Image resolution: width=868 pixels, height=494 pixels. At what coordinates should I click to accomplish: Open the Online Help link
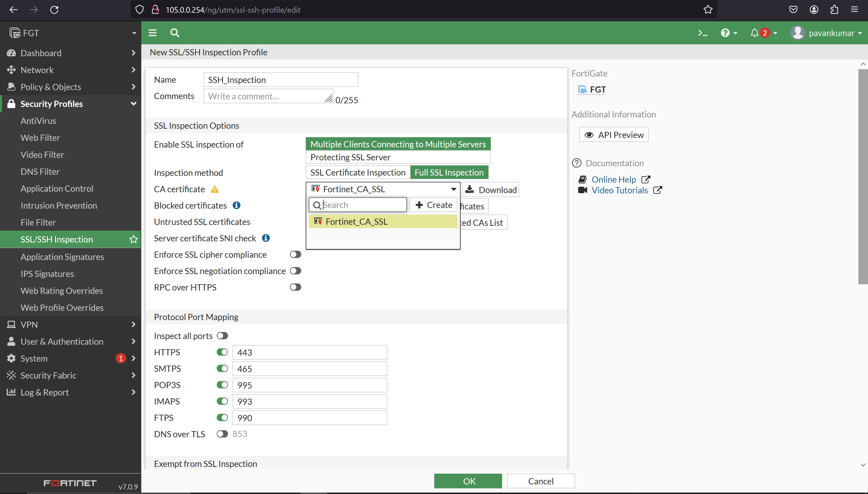coord(614,179)
